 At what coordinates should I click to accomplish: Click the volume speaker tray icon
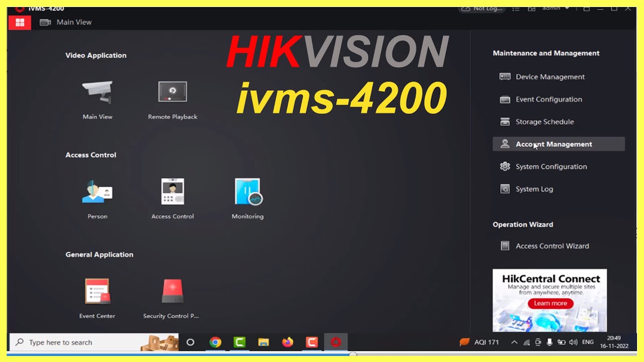click(573, 342)
